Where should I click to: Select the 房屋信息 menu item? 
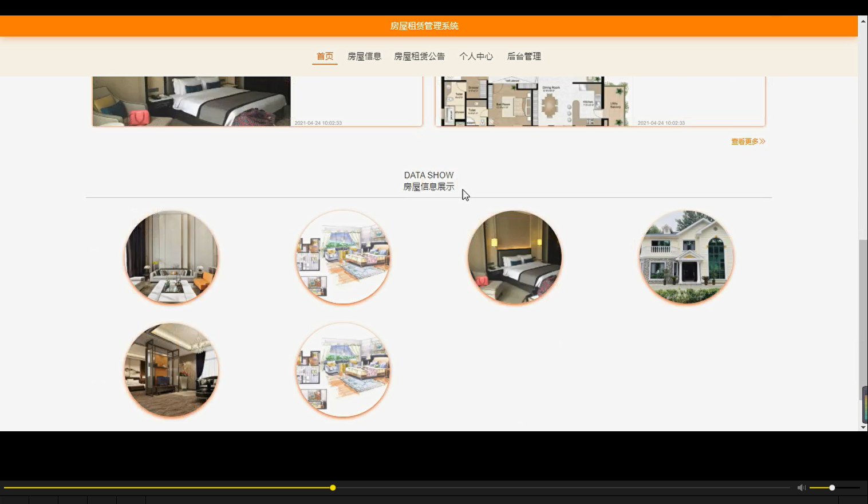[x=365, y=56]
